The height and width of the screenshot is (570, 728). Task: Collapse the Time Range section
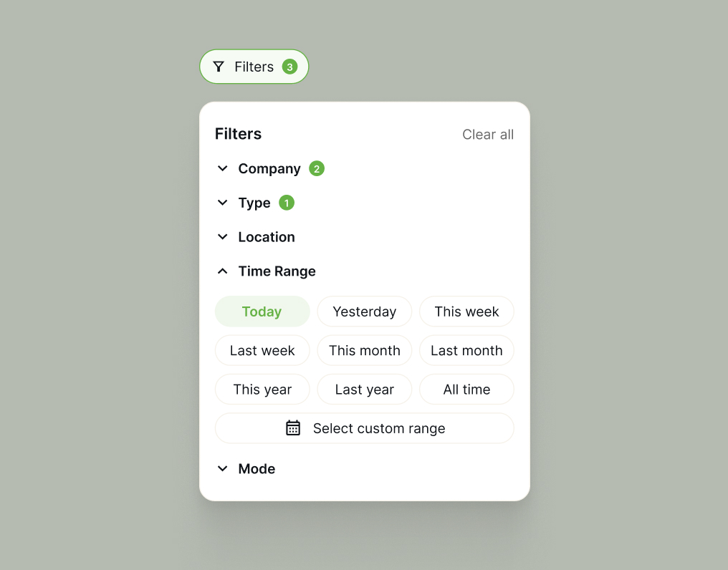(277, 271)
